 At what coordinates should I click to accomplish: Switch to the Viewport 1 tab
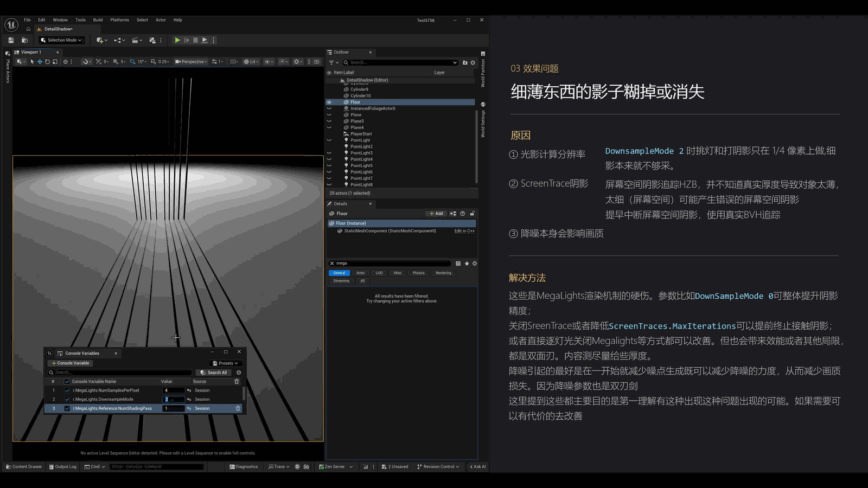31,52
